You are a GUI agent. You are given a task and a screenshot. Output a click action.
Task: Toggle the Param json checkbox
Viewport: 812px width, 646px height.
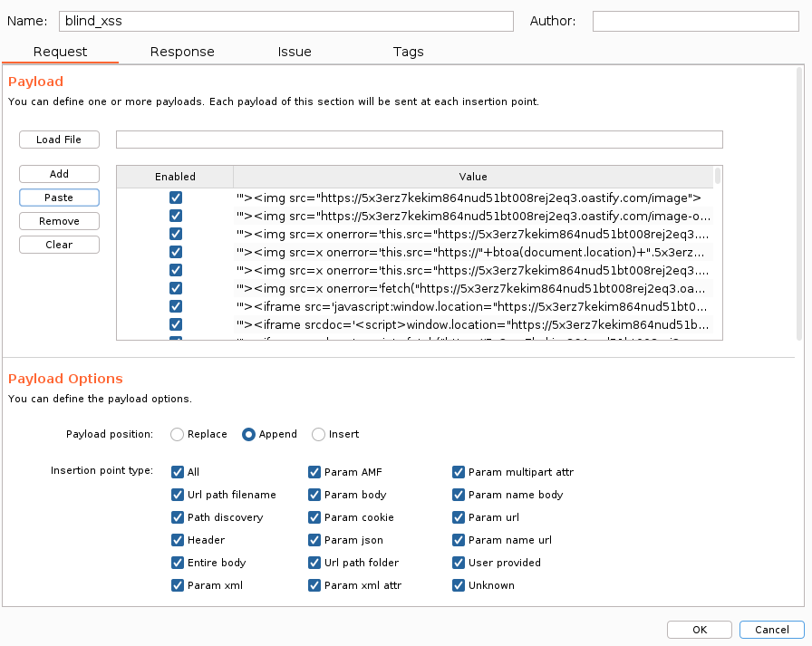click(314, 540)
